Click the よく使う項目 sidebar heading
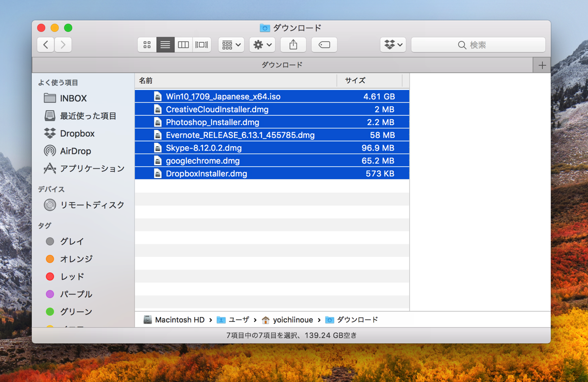The width and height of the screenshot is (588, 382). [x=58, y=83]
